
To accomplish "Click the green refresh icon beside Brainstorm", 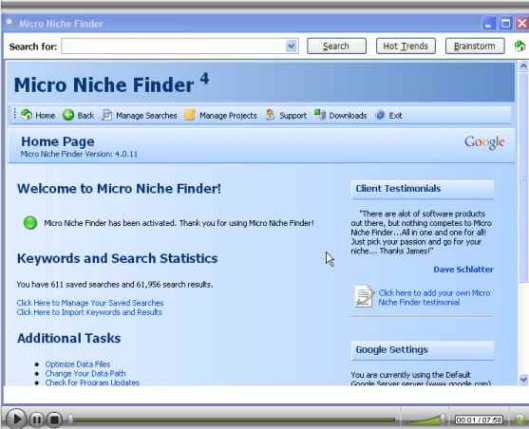I will click(x=520, y=46).
